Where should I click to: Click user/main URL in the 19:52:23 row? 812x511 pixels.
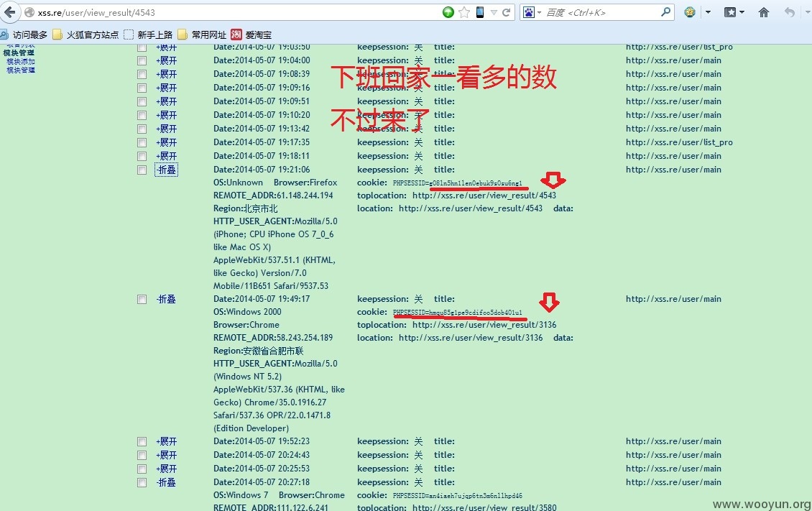[x=673, y=441]
